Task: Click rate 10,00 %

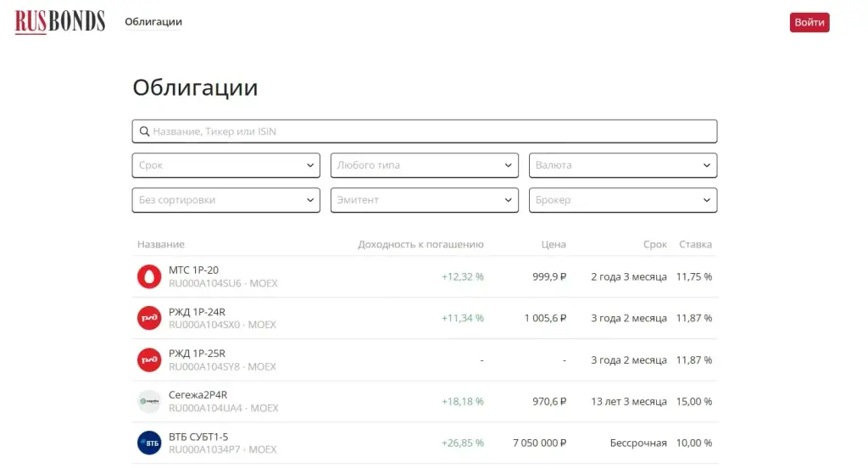Action: pyautogui.click(x=694, y=443)
